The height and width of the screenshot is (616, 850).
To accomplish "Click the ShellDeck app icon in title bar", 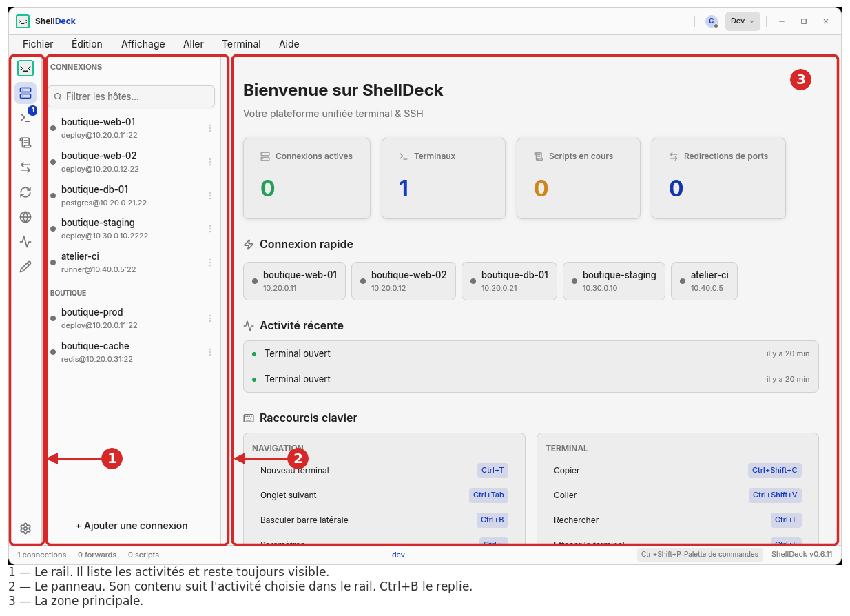I will click(23, 21).
